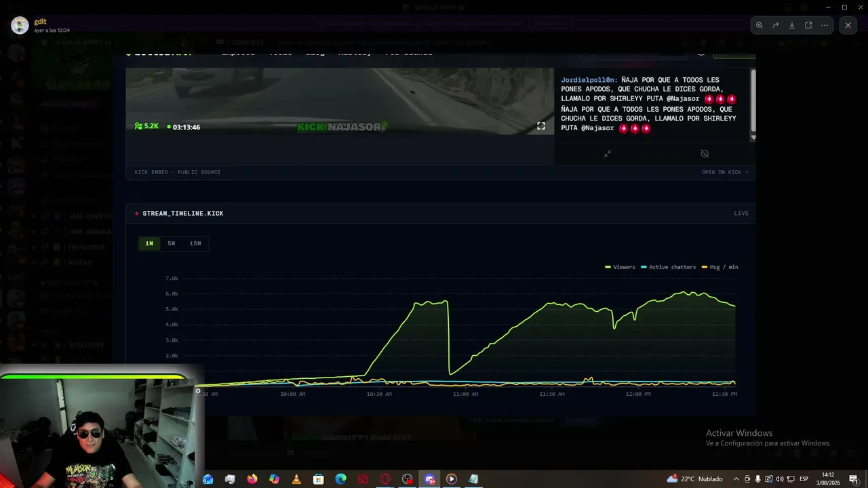
Task: Close the image viewer with the X
Action: (x=848, y=25)
